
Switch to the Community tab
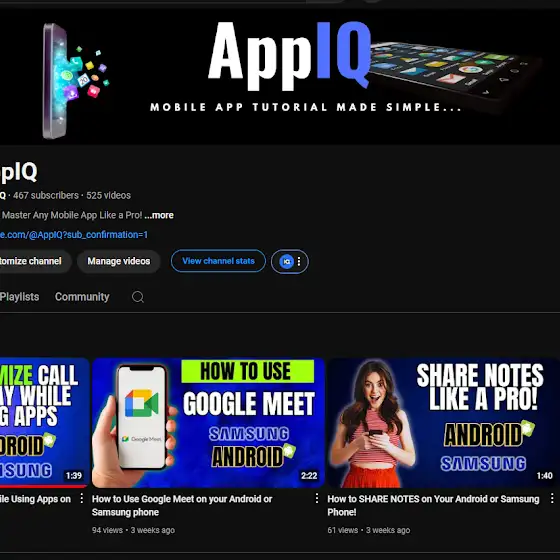click(82, 297)
